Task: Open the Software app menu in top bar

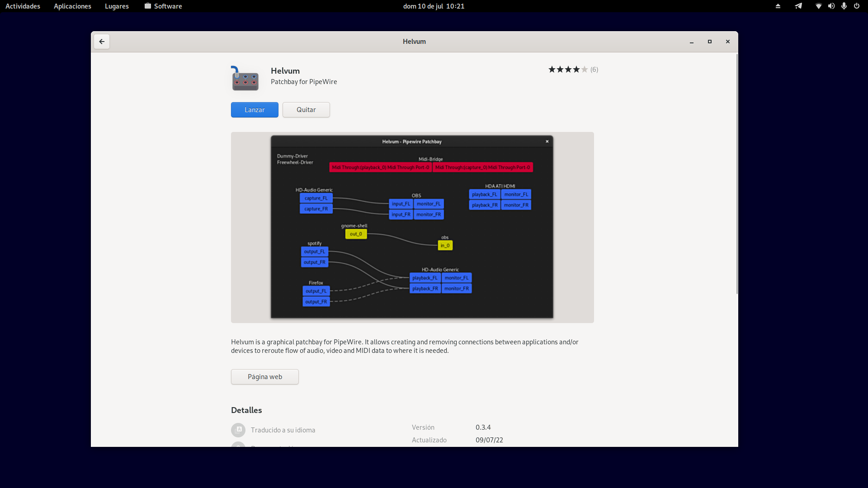Action: pos(163,6)
